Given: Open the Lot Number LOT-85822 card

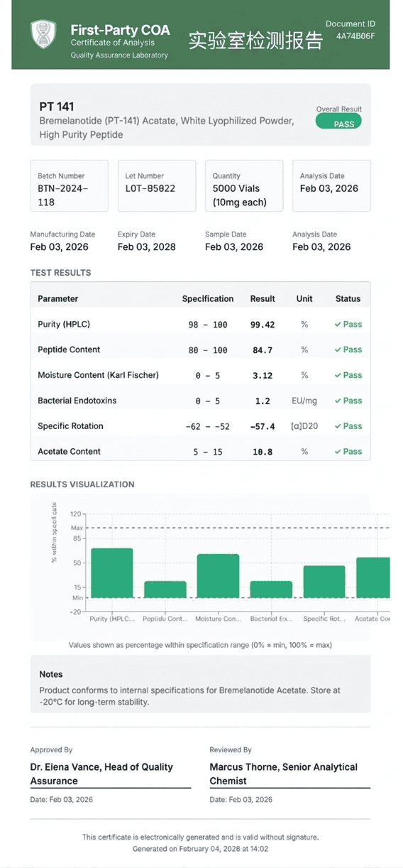Looking at the screenshot, I should tap(157, 185).
